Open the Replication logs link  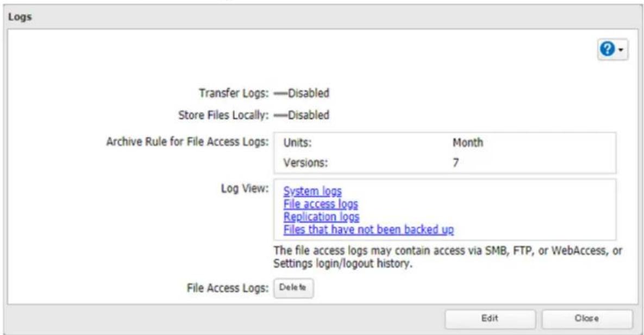321,217
